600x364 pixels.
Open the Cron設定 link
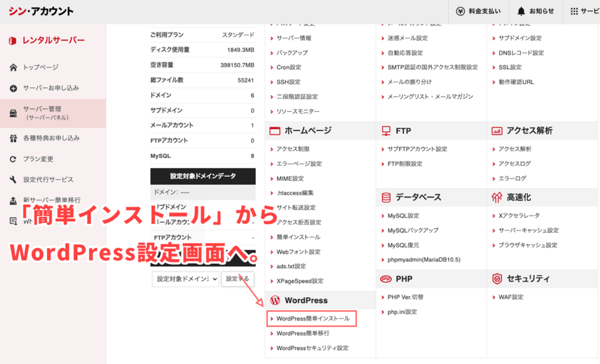tap(289, 67)
